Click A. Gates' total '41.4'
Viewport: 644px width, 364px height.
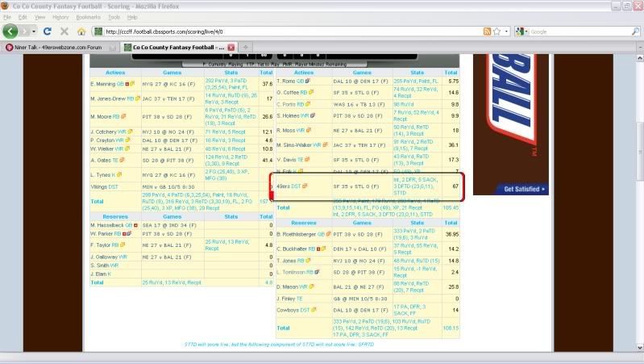(268, 160)
